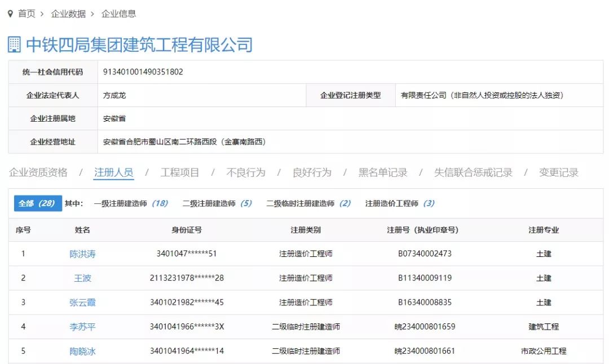Click ID number 2113231978******28

(x=187, y=278)
